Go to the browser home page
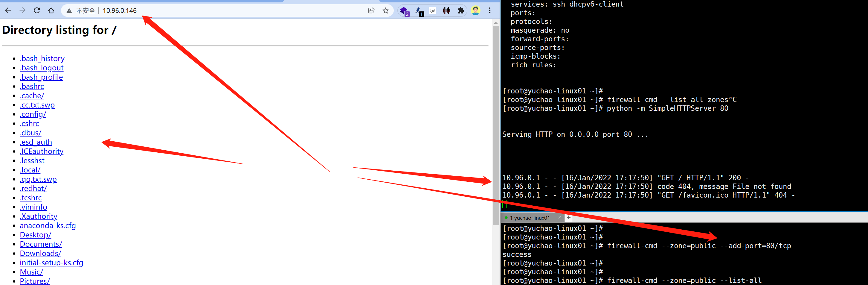The height and width of the screenshot is (285, 868). [51, 10]
